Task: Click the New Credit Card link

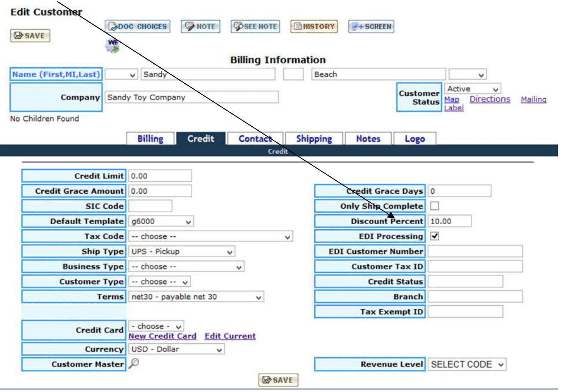Action: click(x=163, y=336)
